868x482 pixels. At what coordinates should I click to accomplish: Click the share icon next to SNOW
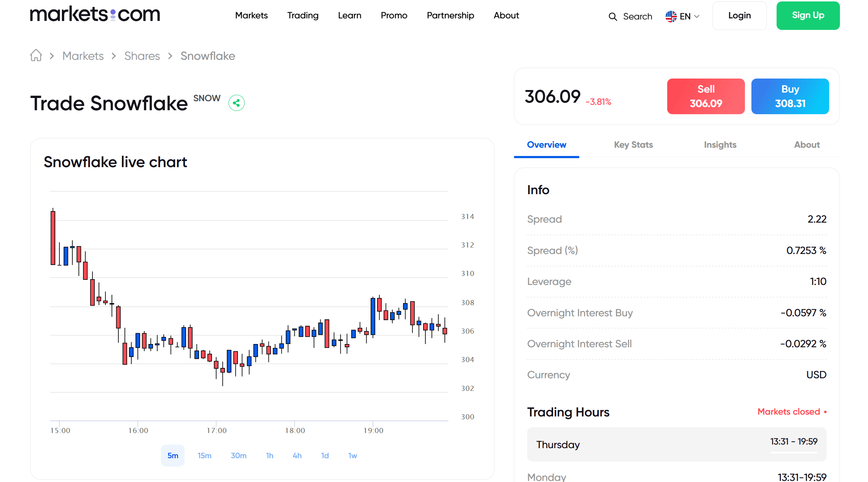(236, 103)
